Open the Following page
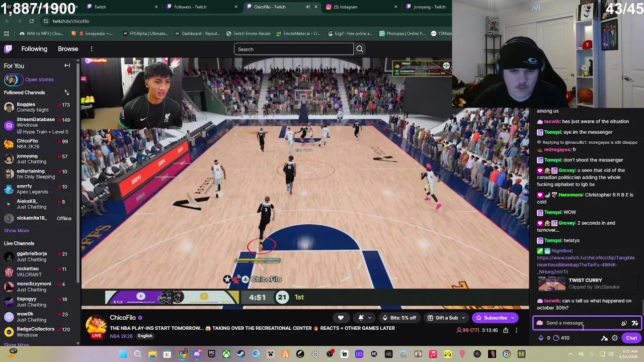644x362 pixels. click(34, 49)
